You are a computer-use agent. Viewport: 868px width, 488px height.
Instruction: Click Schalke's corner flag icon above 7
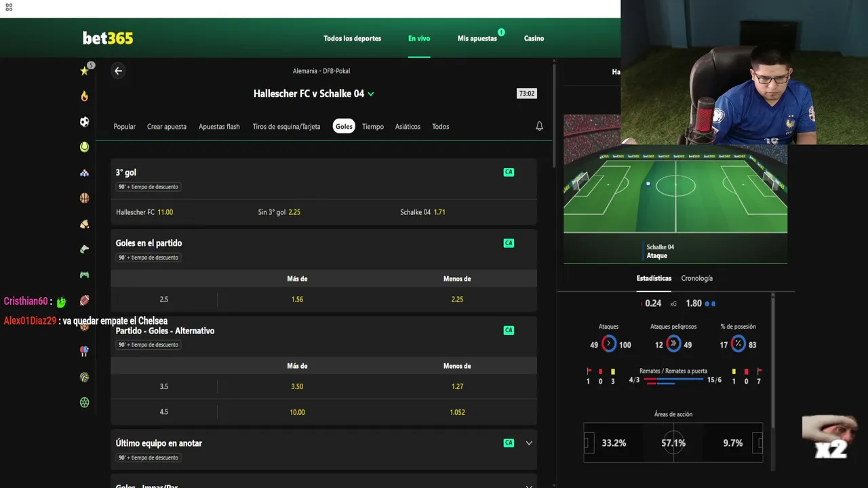tap(759, 371)
